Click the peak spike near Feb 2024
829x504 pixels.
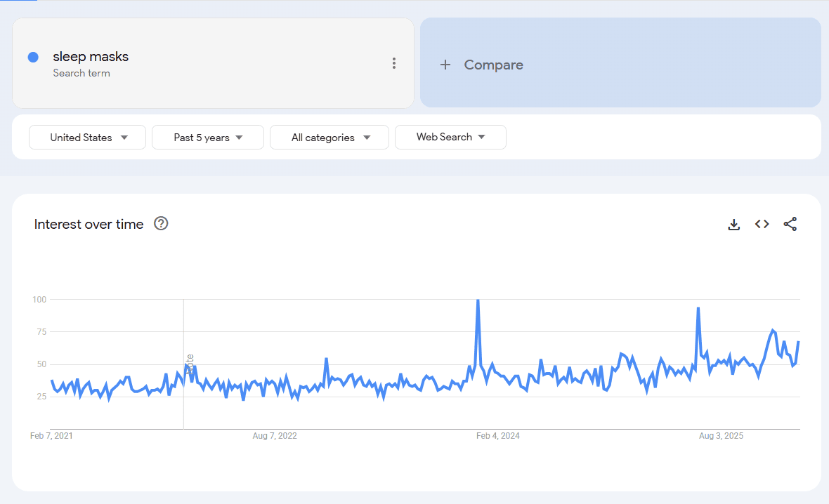point(478,300)
